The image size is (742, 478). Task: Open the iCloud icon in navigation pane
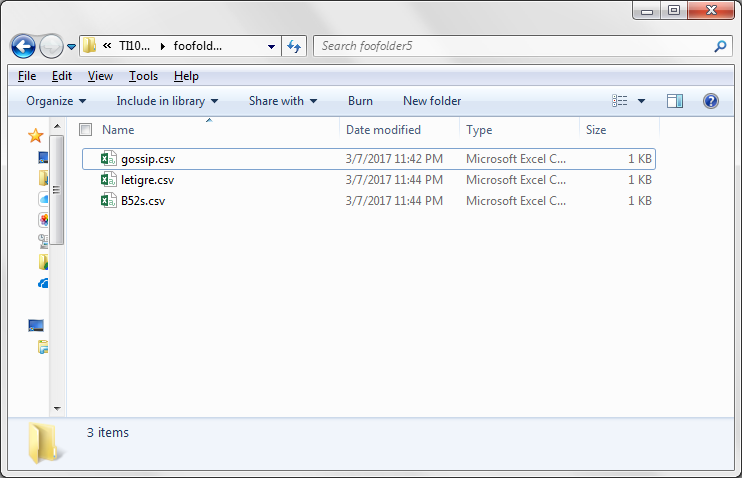click(43, 199)
